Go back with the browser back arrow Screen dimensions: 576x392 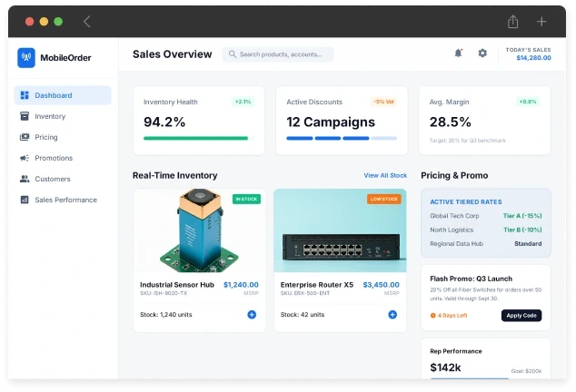pos(86,22)
